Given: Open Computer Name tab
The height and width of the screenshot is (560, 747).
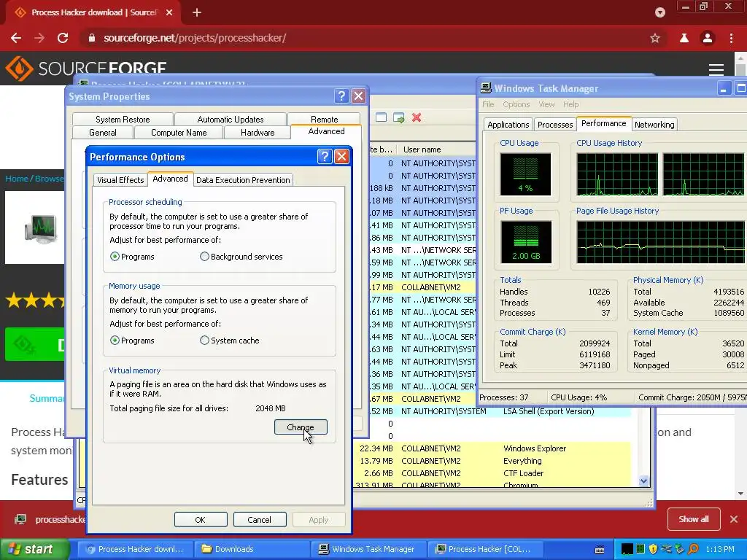Looking at the screenshot, I should tap(179, 133).
